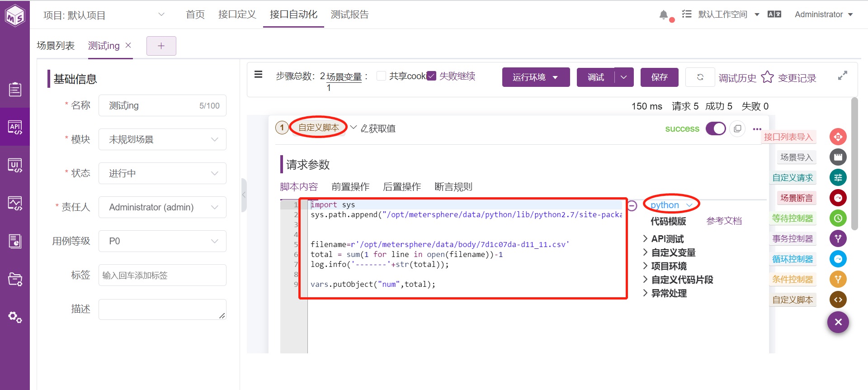The height and width of the screenshot is (390, 868).
Task: Open the 责任人 dropdown
Action: [162, 207]
